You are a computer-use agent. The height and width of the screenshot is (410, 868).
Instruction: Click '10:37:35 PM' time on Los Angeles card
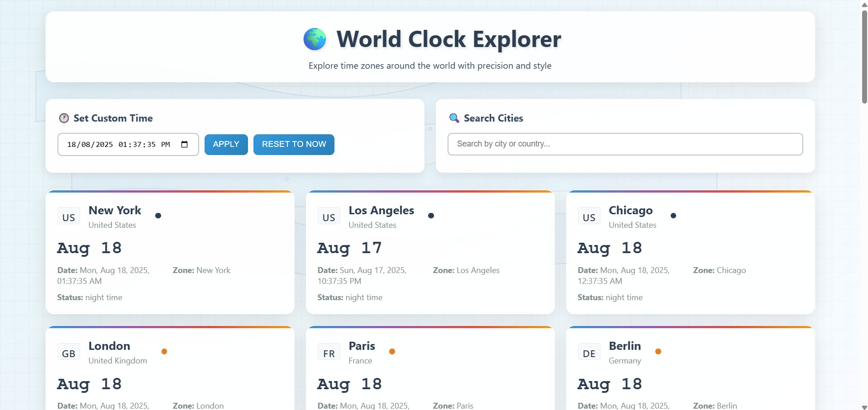pyautogui.click(x=339, y=281)
